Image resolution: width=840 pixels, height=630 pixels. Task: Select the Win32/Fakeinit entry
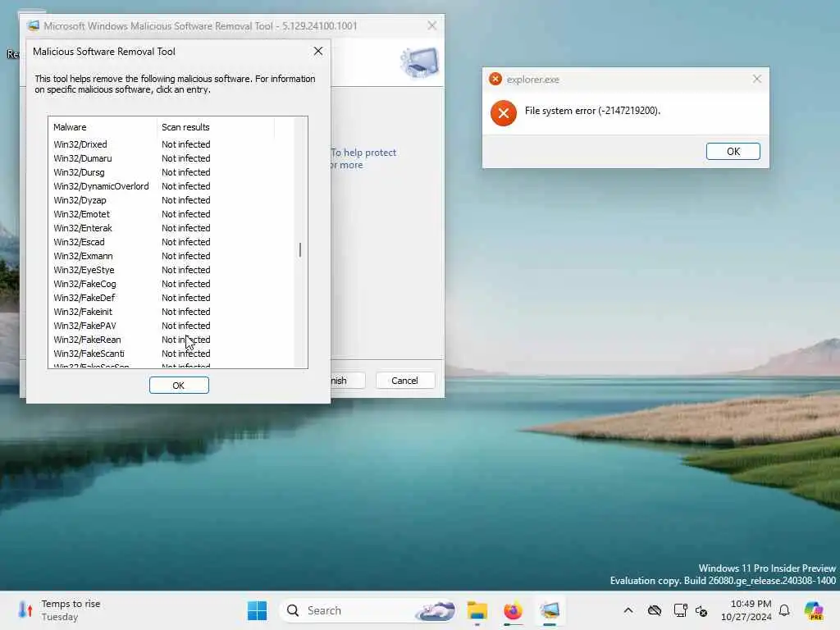click(x=83, y=312)
